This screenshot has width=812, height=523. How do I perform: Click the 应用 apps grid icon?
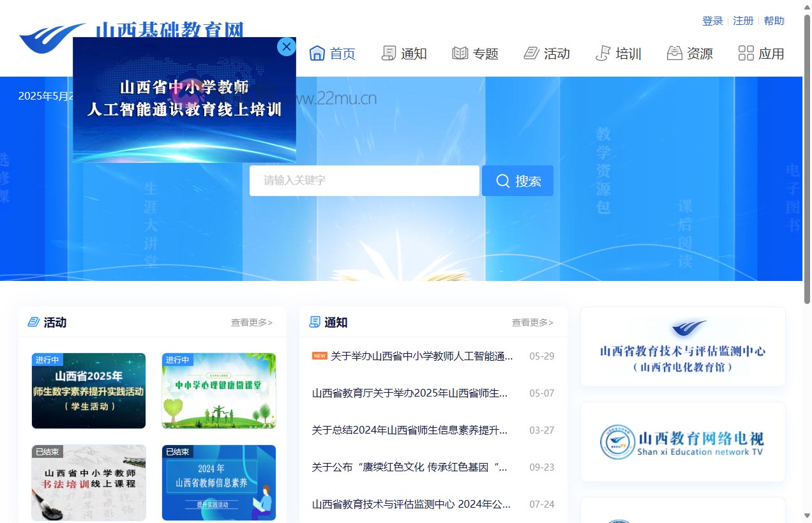[x=745, y=54]
